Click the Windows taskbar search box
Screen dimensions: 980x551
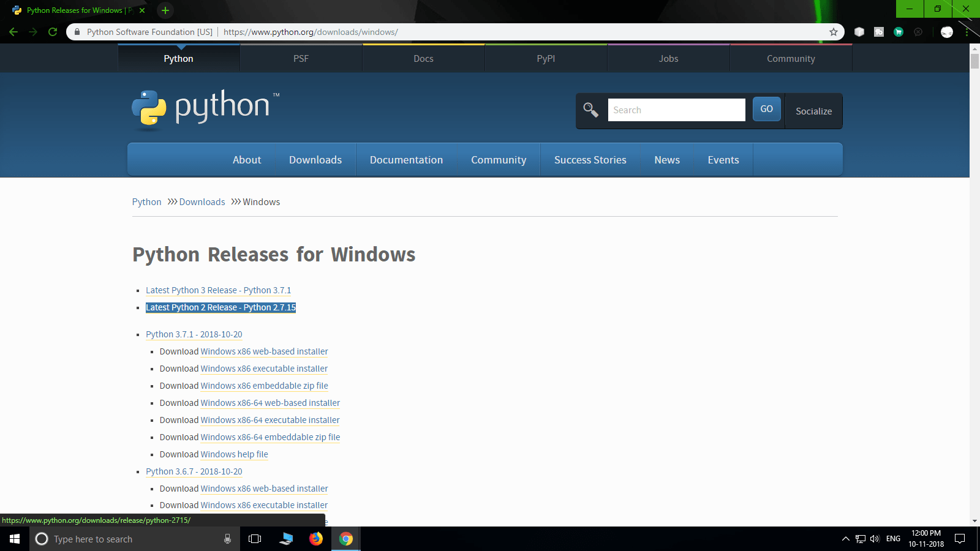135,539
